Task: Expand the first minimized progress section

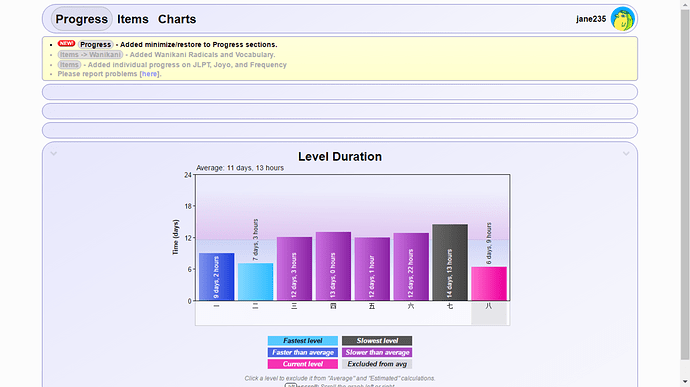Action: pos(340,92)
